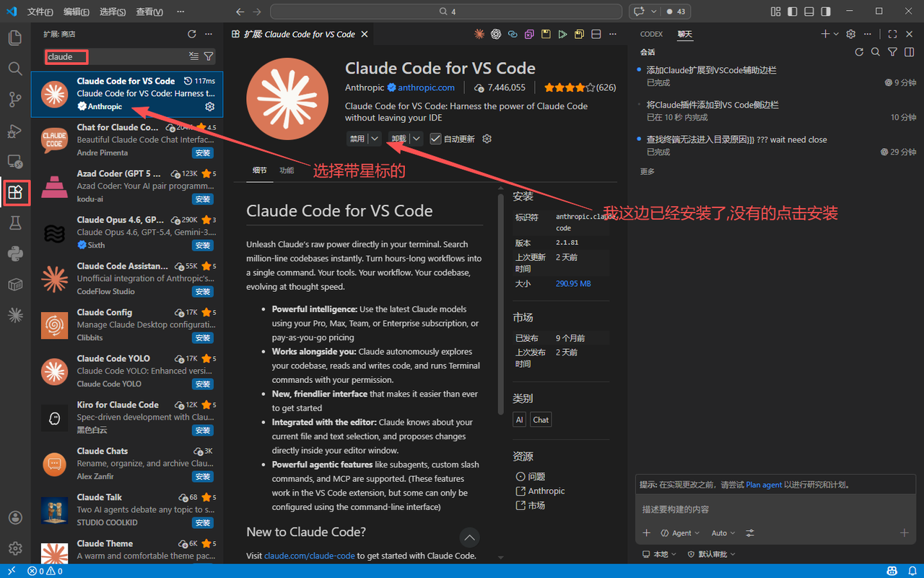Open the Run and Debug view
The image size is (924, 578).
pyautogui.click(x=15, y=131)
